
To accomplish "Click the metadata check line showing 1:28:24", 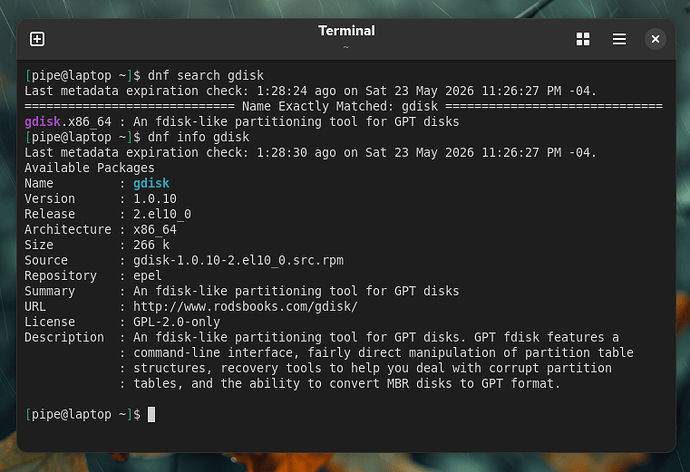I will 310,91.
